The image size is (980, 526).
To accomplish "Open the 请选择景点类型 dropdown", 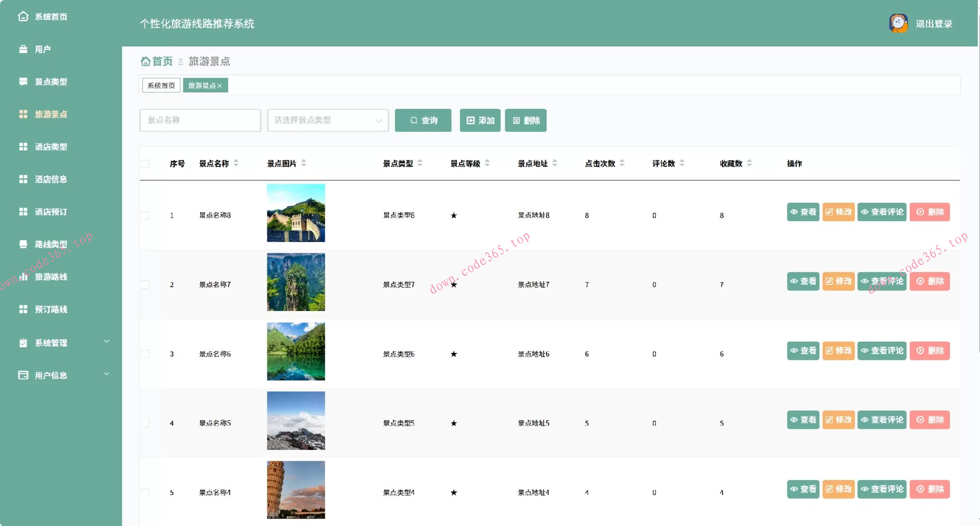I will pos(328,121).
